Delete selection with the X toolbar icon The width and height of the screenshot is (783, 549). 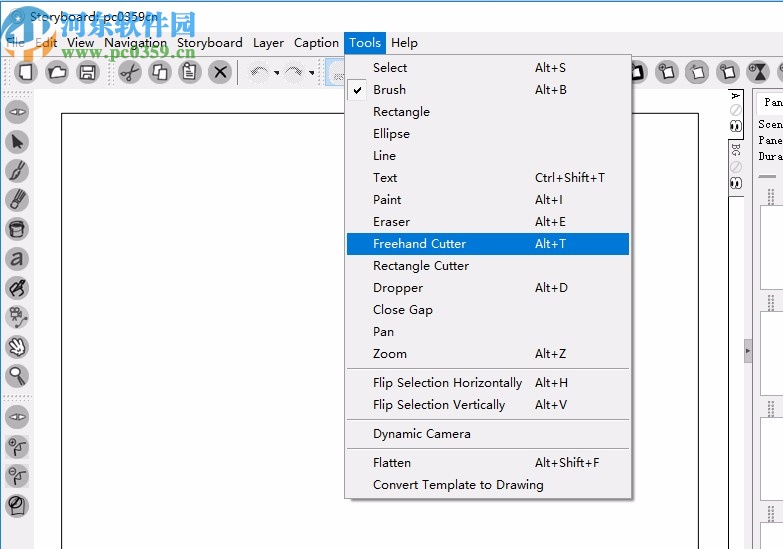coord(220,72)
